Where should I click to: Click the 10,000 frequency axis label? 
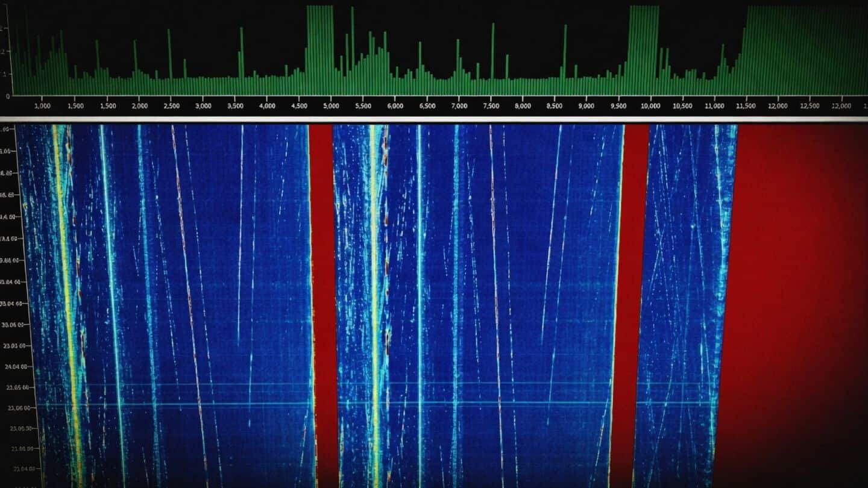point(650,106)
